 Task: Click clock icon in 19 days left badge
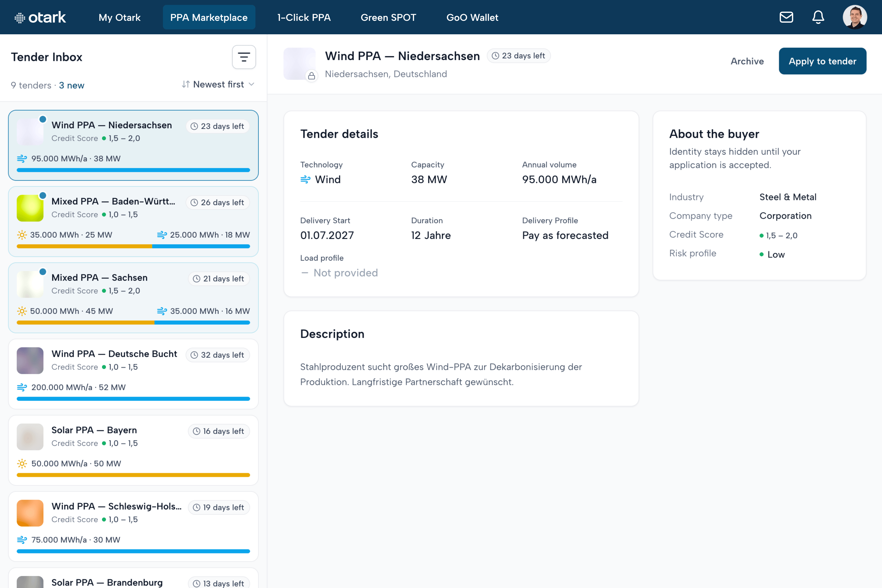click(197, 507)
